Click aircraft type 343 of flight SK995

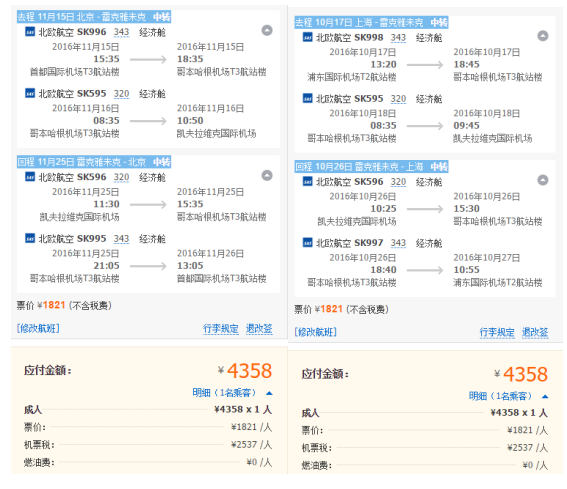point(122,239)
